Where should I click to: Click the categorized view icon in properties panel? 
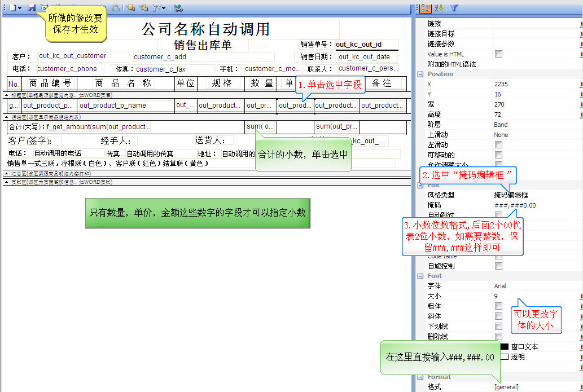tap(426, 7)
